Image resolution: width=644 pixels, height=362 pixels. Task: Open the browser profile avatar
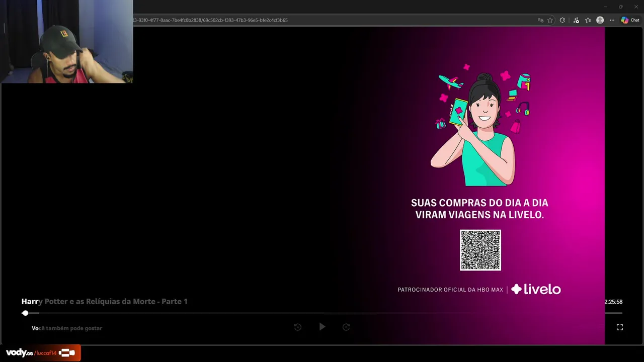tap(600, 20)
